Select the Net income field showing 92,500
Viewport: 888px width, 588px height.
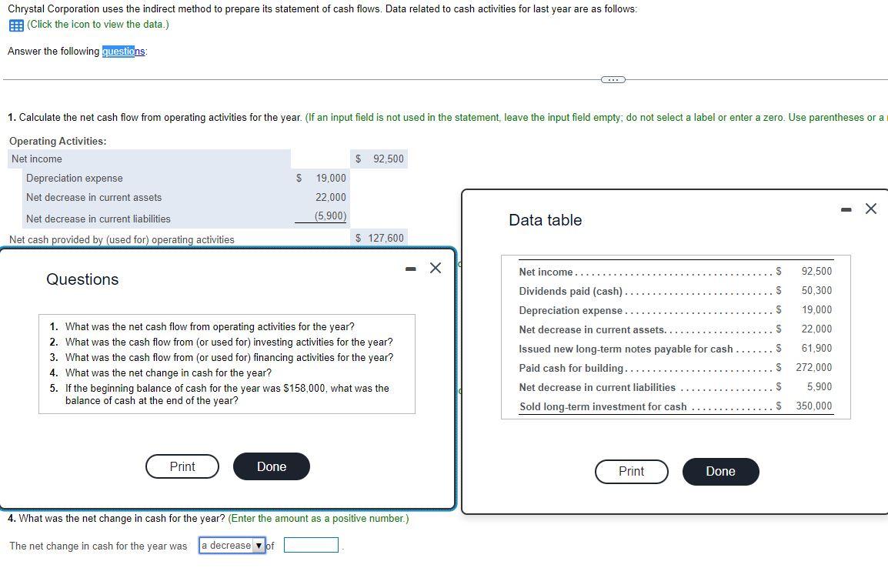coord(379,159)
